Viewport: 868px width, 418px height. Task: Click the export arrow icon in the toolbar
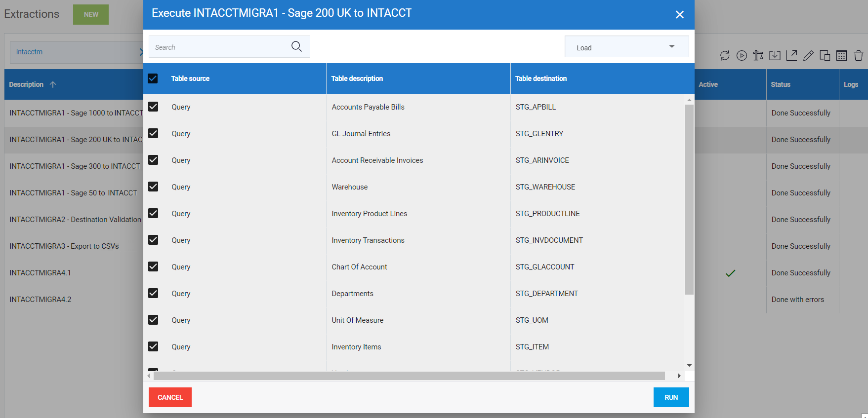click(x=791, y=56)
